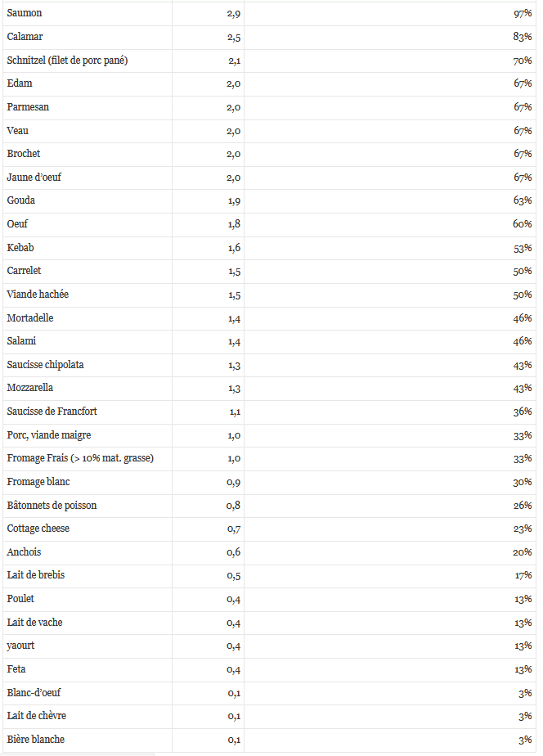Click Fromage Frais (> 10% mat. grasse)
This screenshot has width=543, height=756.
click(80, 458)
